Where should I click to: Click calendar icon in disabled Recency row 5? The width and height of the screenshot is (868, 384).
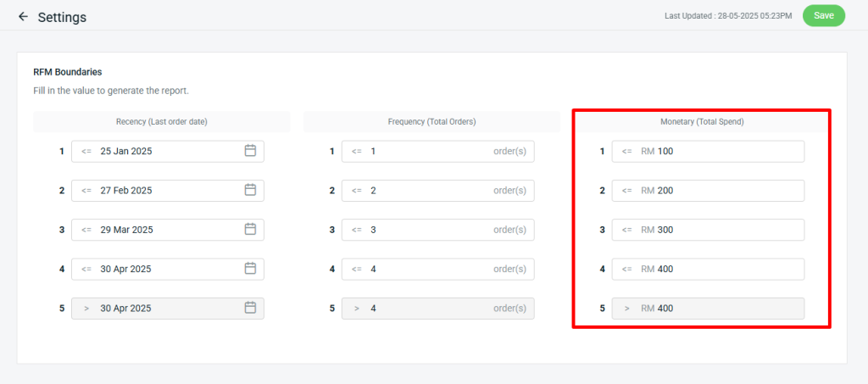point(250,308)
